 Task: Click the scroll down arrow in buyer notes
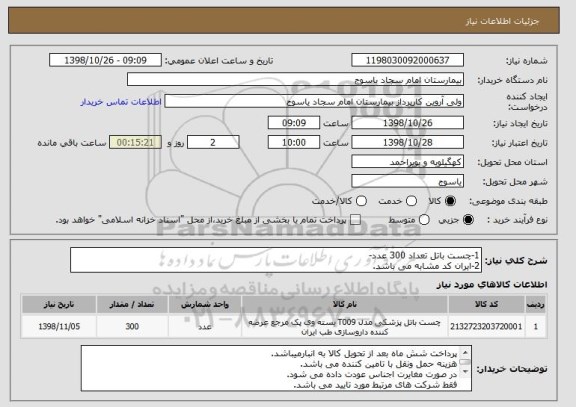coord(465,372)
